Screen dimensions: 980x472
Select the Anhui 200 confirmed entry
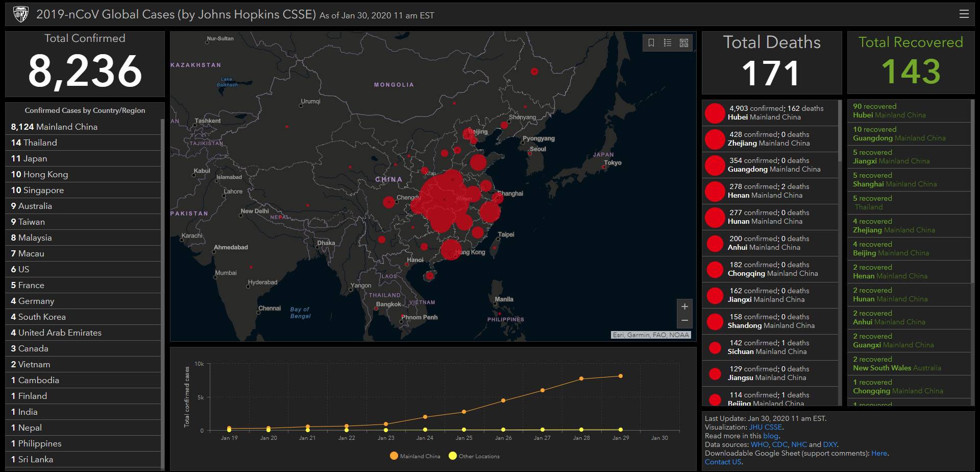(770, 243)
